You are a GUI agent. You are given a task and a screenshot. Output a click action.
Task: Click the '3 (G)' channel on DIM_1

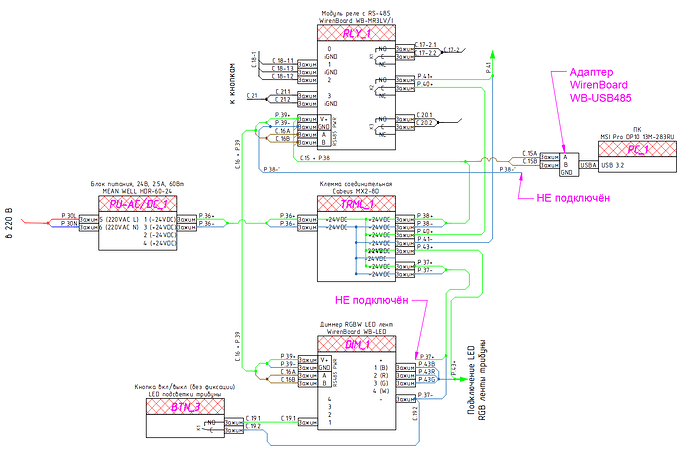tap(381, 383)
